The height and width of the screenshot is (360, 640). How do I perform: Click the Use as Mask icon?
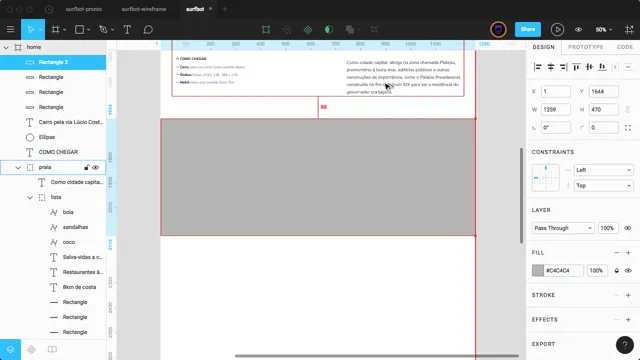click(329, 29)
